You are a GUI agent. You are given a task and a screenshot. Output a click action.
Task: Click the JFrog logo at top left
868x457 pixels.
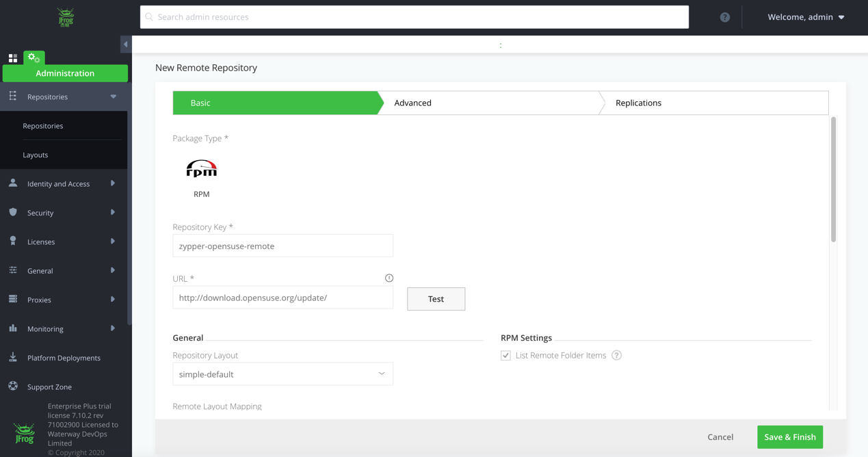(x=66, y=17)
